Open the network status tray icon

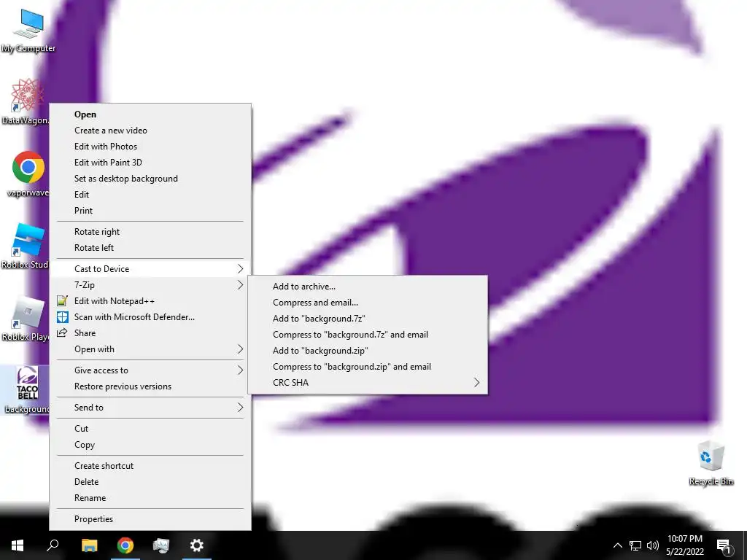tap(635, 545)
